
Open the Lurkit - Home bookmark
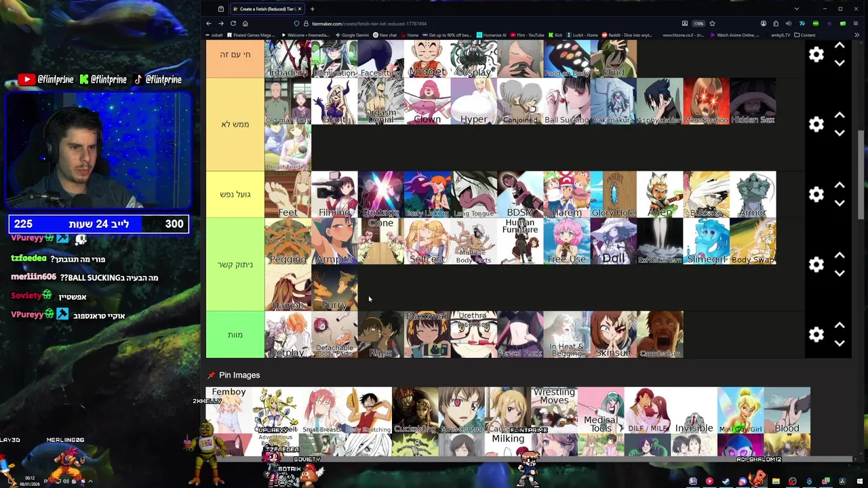(583, 35)
